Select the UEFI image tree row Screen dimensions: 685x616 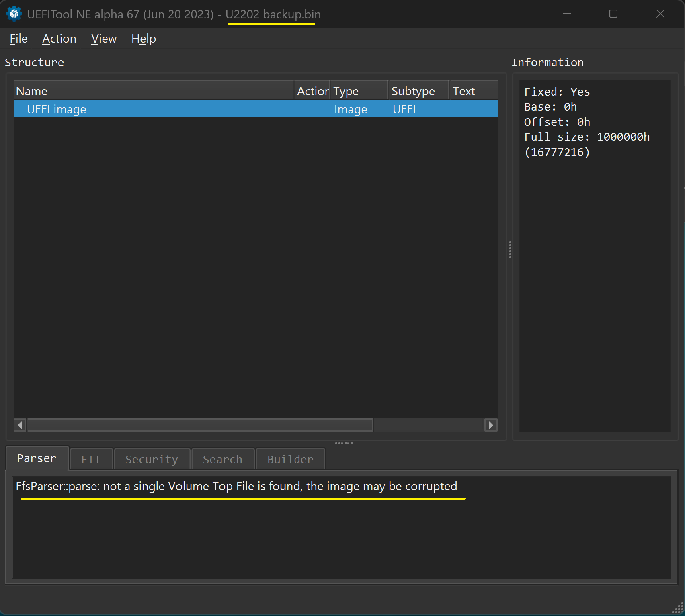pyautogui.click(x=56, y=109)
